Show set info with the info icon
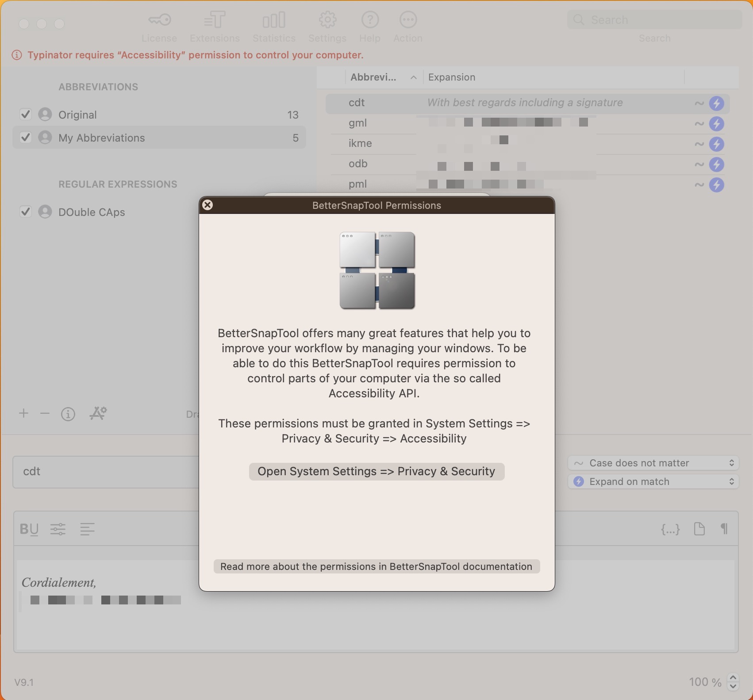Image resolution: width=753 pixels, height=700 pixels. (68, 414)
